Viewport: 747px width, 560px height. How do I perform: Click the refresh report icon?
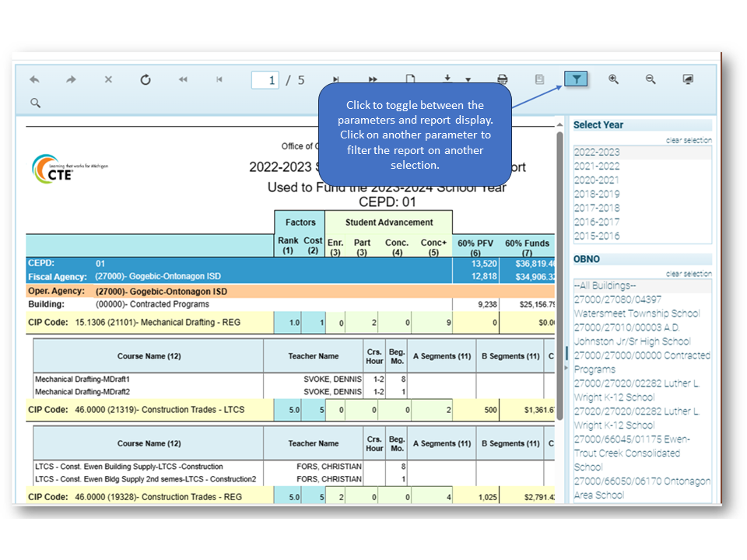[x=146, y=80]
